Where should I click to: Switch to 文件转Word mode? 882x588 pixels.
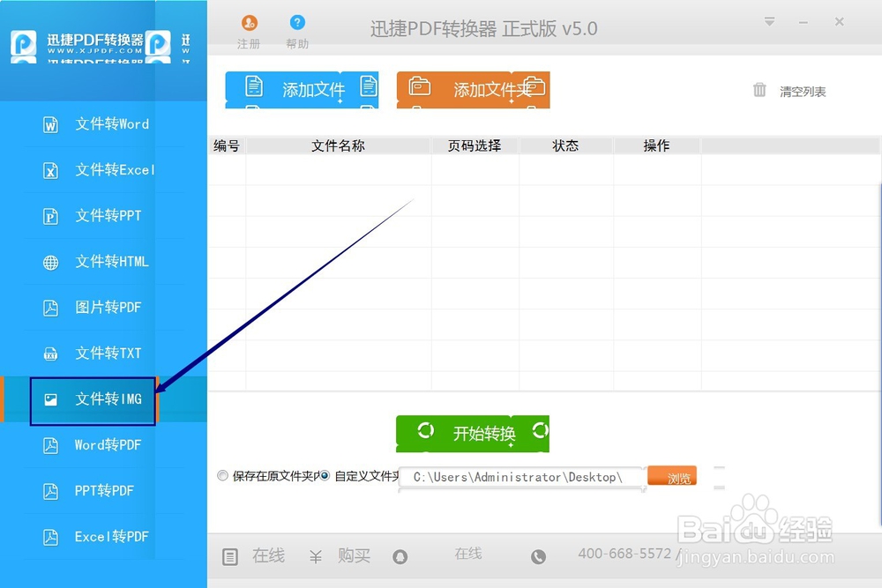pyautogui.click(x=103, y=123)
